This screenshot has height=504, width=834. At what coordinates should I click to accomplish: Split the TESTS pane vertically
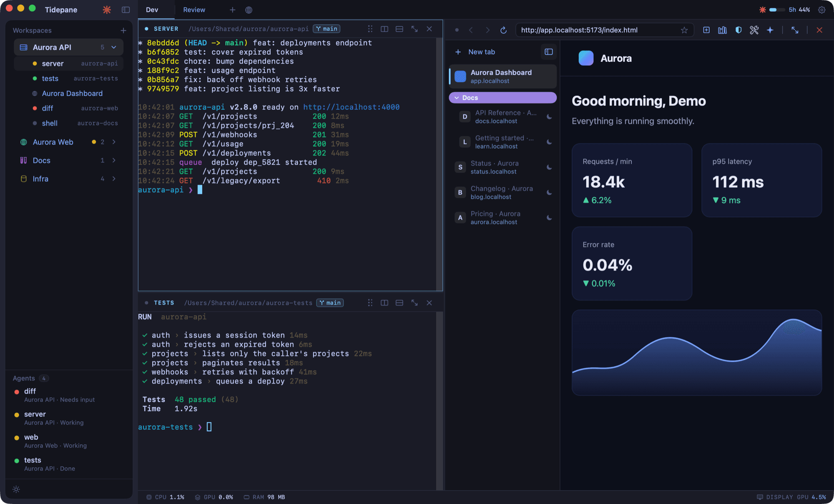(384, 303)
